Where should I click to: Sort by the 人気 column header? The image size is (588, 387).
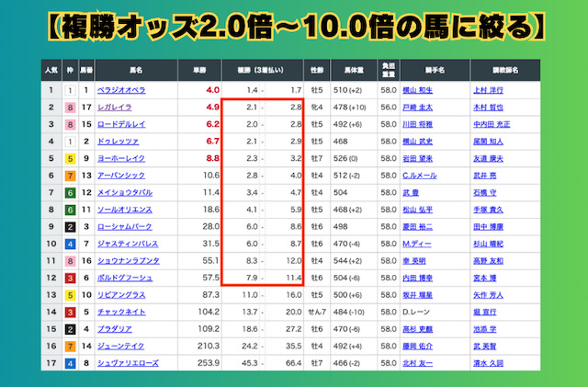pos(51,69)
